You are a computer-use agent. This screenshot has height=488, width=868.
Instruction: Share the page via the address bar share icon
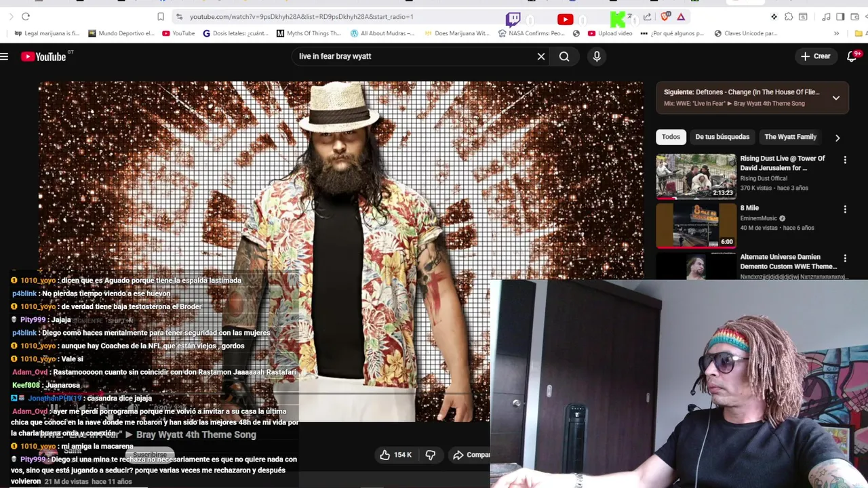click(647, 16)
